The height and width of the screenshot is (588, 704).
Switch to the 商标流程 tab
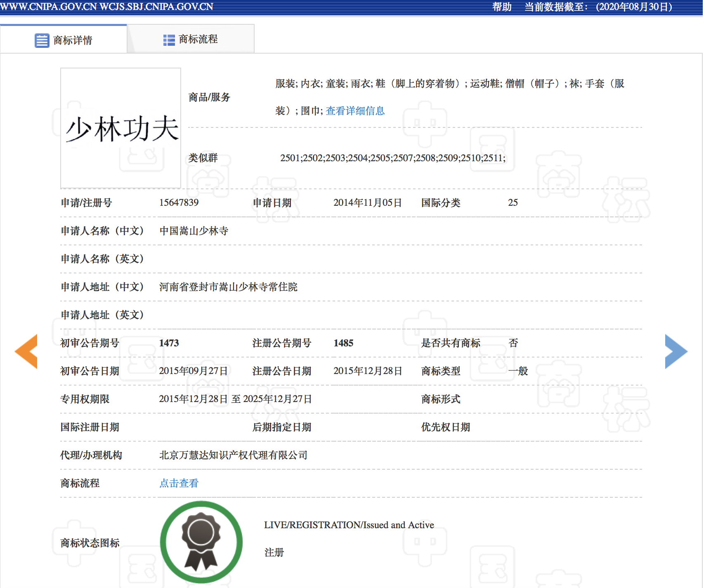pyautogui.click(x=191, y=39)
